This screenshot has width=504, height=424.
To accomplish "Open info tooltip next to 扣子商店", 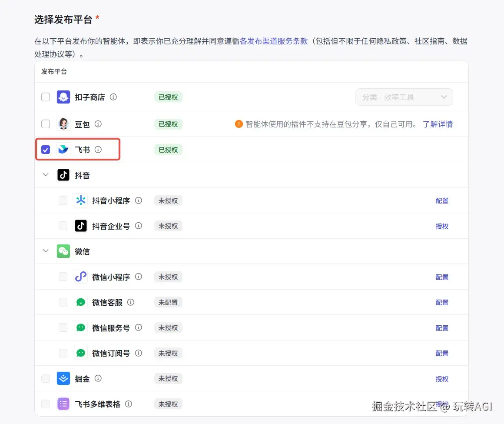I will pyautogui.click(x=113, y=97).
